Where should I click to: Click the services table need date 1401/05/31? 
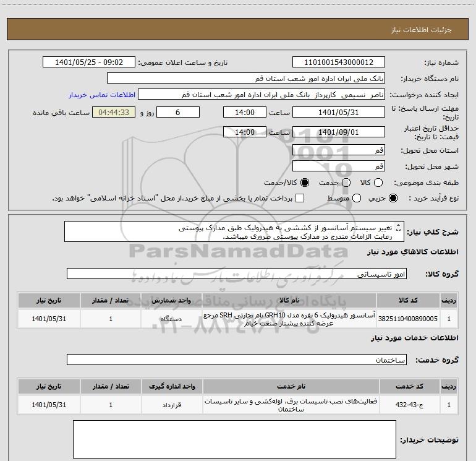(x=49, y=405)
